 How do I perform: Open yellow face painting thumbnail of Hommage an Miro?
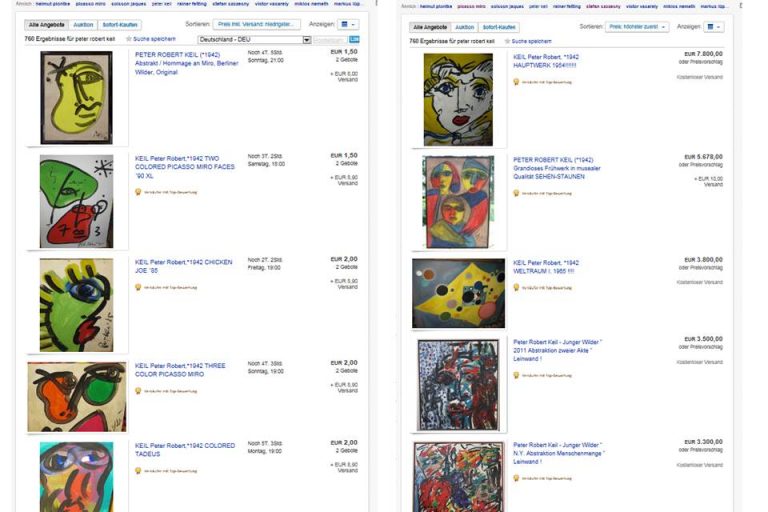[76, 98]
